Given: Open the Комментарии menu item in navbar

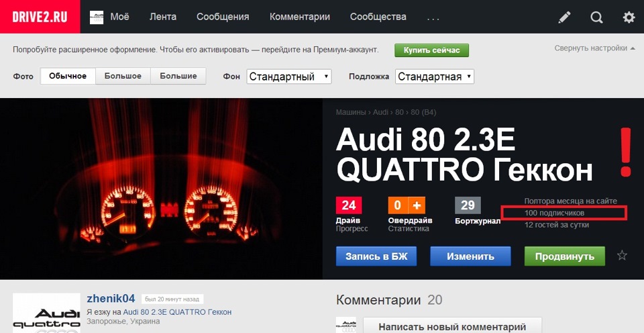Looking at the screenshot, I should point(300,17).
